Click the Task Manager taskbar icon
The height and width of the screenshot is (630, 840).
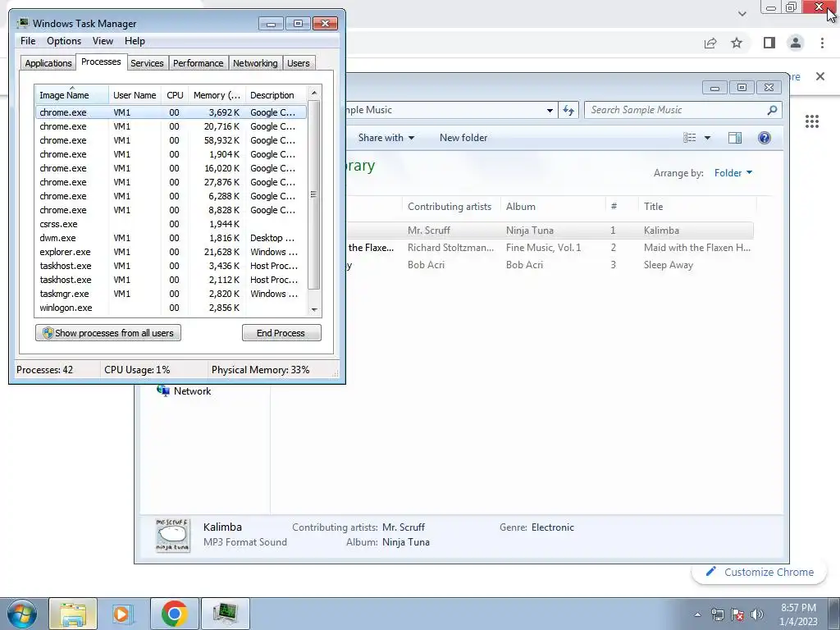point(225,614)
